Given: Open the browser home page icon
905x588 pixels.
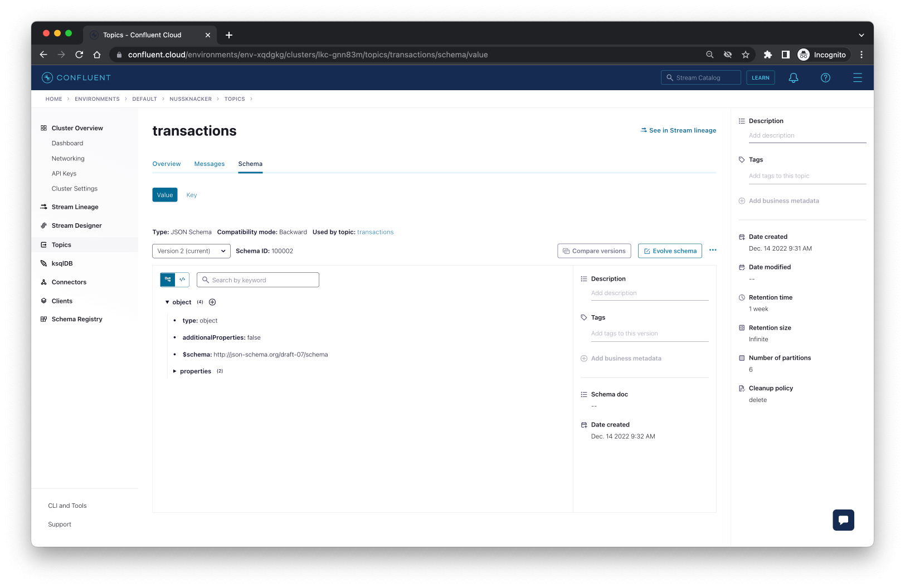Looking at the screenshot, I should (x=97, y=55).
